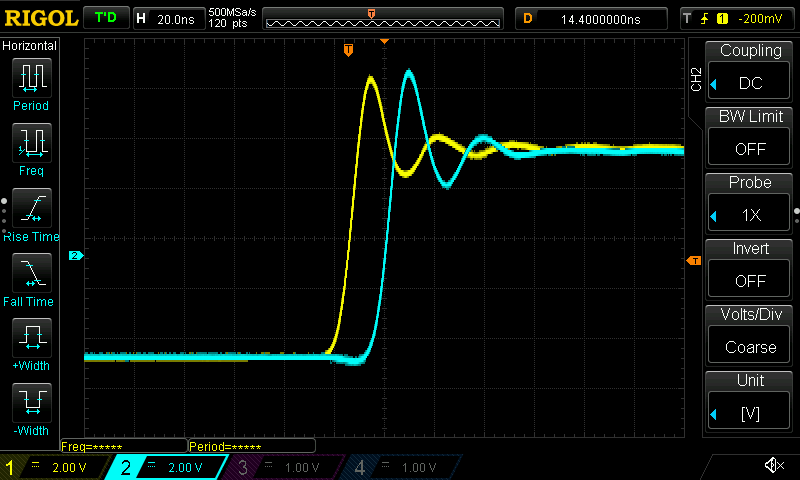The width and height of the screenshot is (800, 480).
Task: Click the Horizontal menu title
Action: pos(30,46)
